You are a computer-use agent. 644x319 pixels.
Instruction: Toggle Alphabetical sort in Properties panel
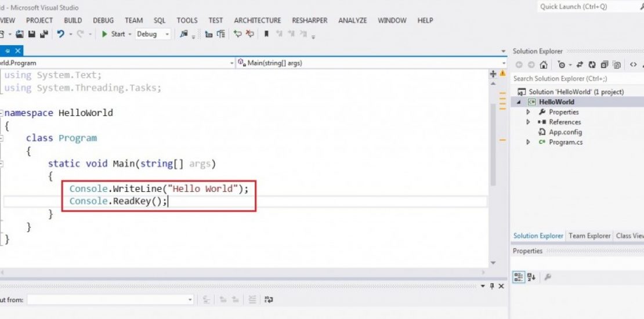coord(531,277)
